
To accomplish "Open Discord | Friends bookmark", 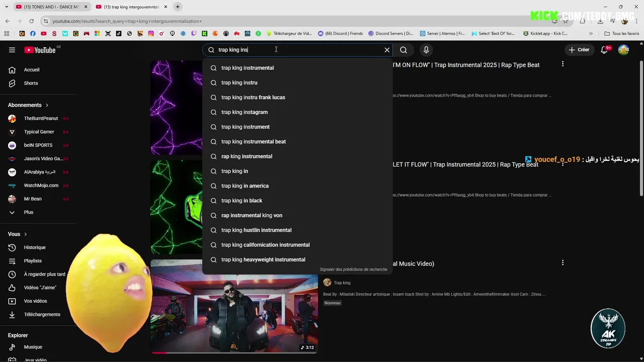I will tap(341, 34).
